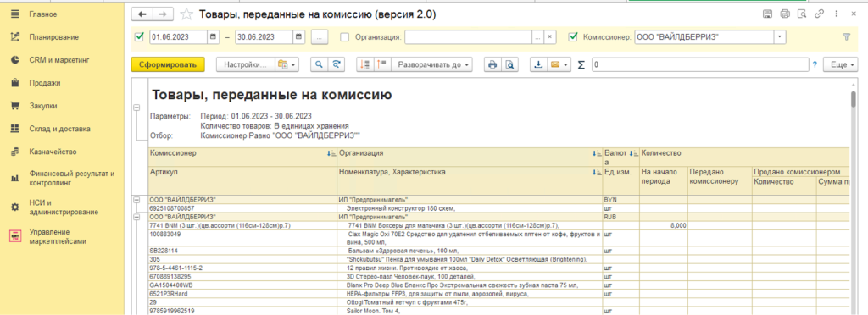Viewport: 868px width, 315px height.
Task: Click the search (magnifier) icon in toolbar
Action: pyautogui.click(x=319, y=64)
